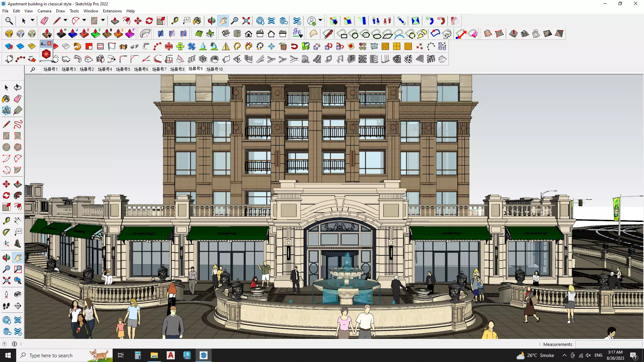The height and width of the screenshot is (362, 644).
Task: Select the Protractor tool in left toolbar
Action: point(6,232)
